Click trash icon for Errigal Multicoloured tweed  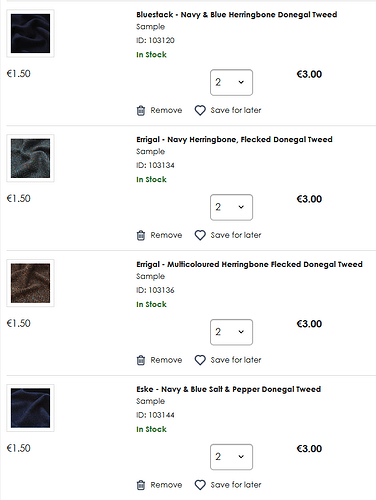141,360
